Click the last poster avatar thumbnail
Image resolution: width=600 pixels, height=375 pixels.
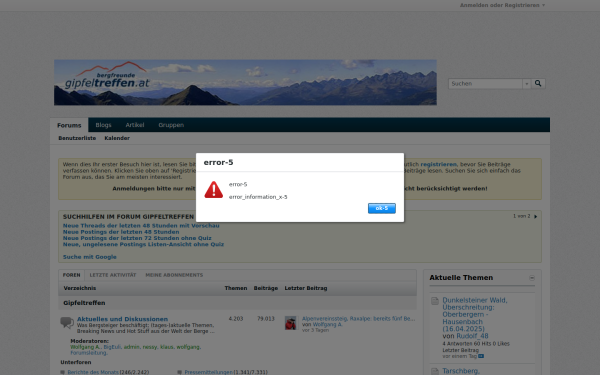tap(290, 323)
